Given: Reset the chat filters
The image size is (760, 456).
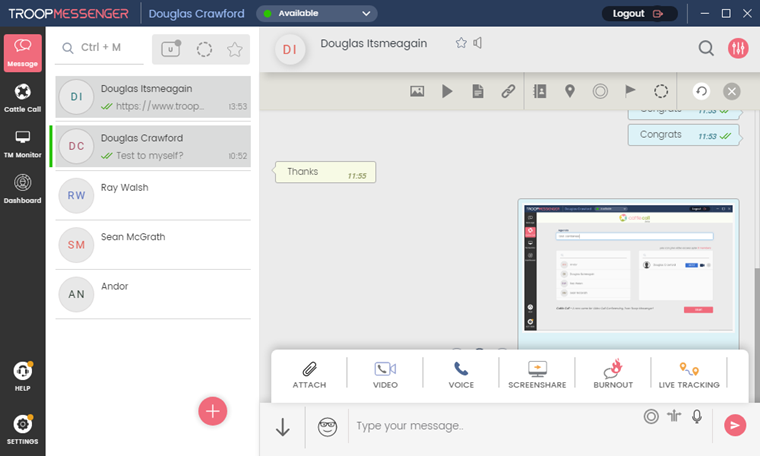Looking at the screenshot, I should point(701,91).
